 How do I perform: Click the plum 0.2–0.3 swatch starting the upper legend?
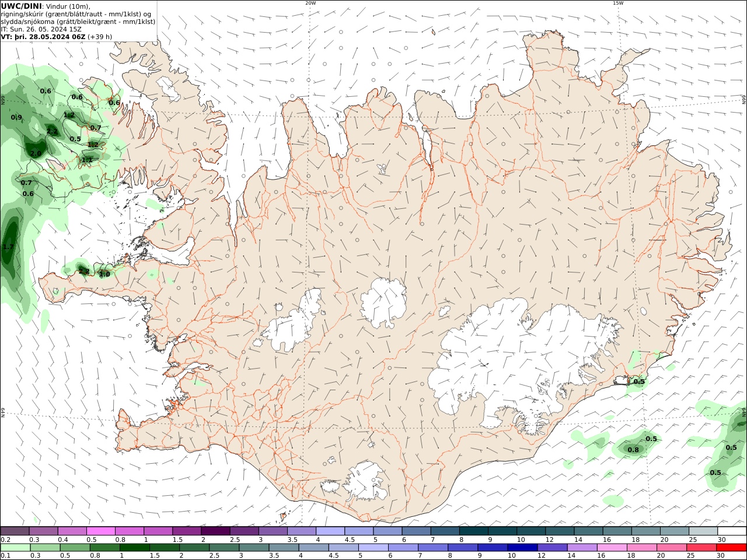pos(15,531)
